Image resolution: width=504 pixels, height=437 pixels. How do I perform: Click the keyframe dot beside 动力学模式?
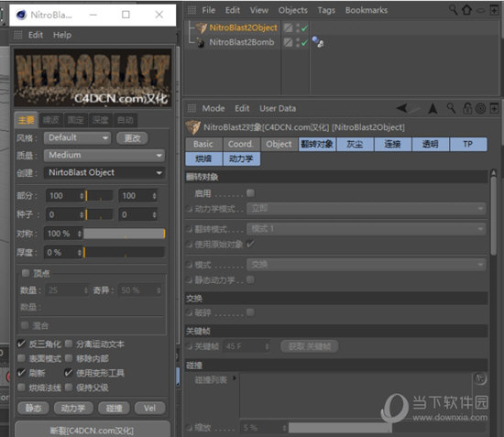tap(189, 209)
